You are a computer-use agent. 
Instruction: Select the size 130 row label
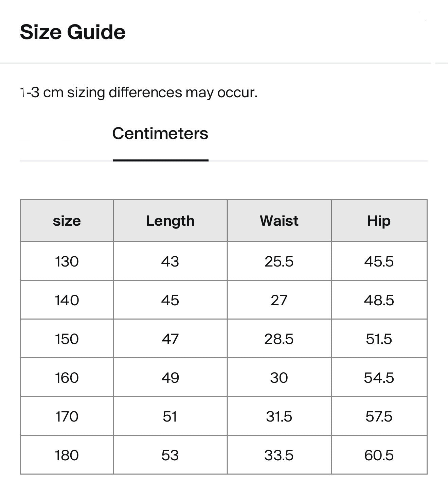tap(67, 261)
